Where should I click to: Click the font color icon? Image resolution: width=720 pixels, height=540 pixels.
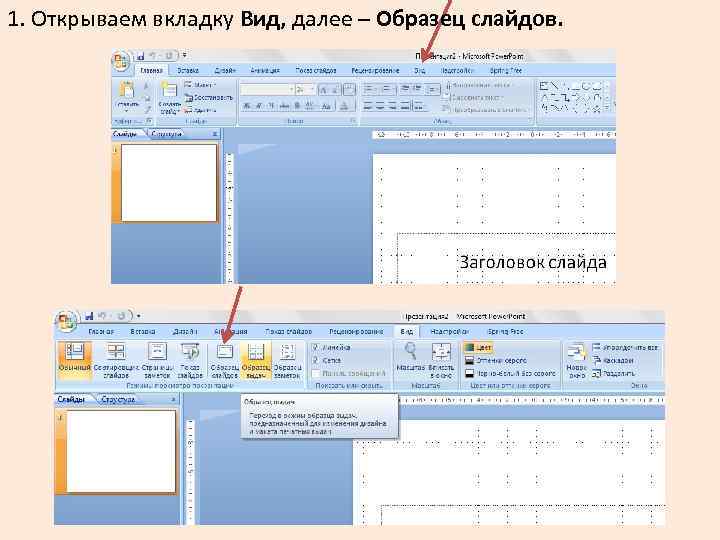pyautogui.click(x=344, y=106)
